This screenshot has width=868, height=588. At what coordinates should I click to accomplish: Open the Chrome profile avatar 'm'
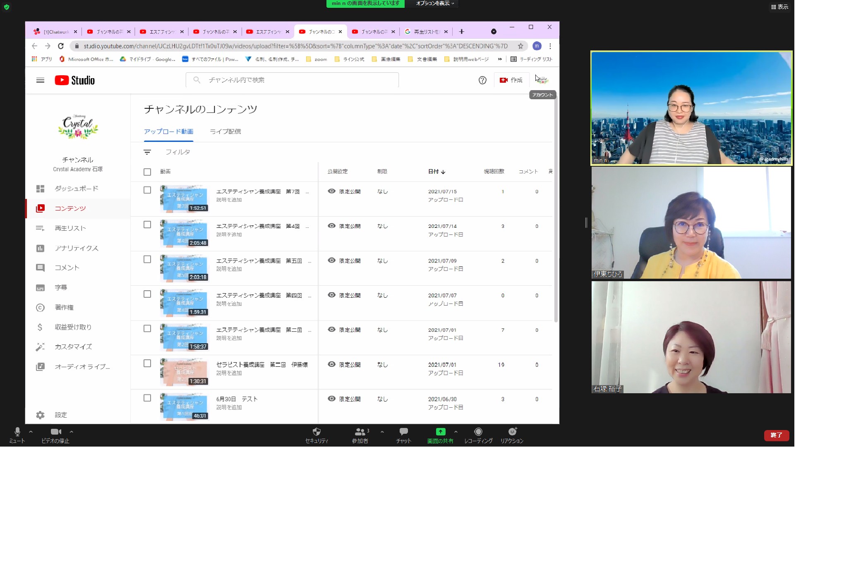point(537,46)
